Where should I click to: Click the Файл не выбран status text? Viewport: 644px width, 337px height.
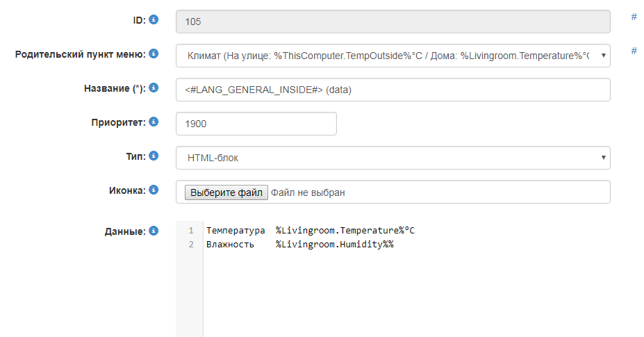[308, 192]
